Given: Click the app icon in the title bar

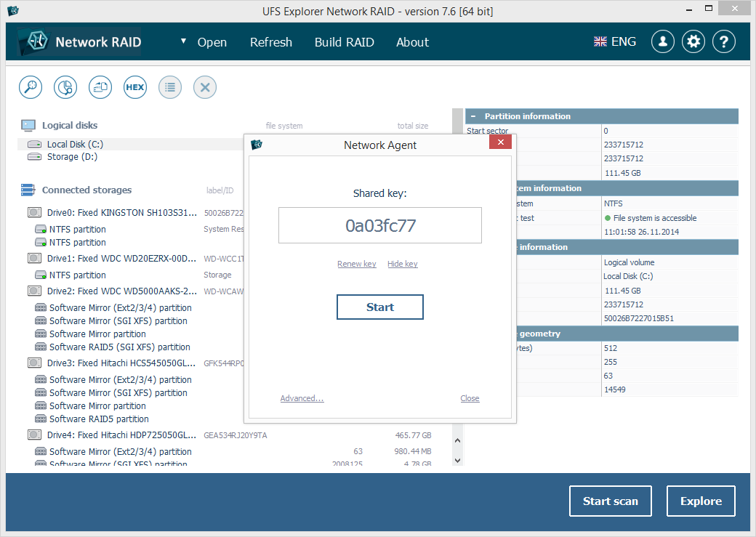Looking at the screenshot, I should pos(13,11).
